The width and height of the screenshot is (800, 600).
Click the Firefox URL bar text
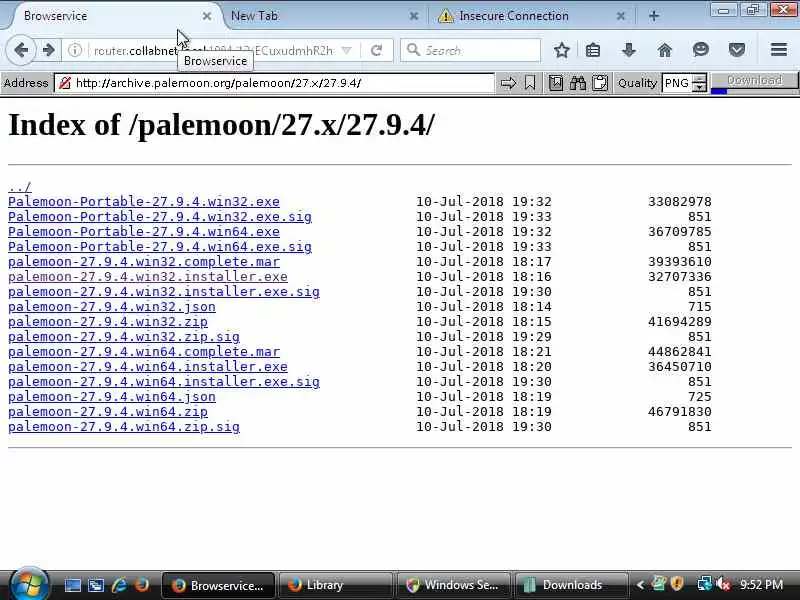pyautogui.click(x=213, y=51)
